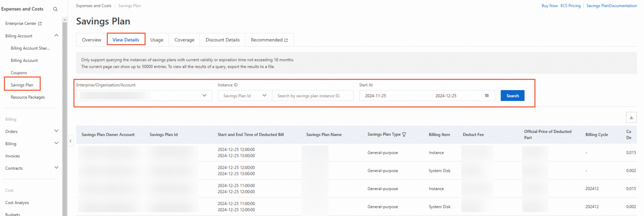Click the Savings Plan Owner Account column header
The height and width of the screenshot is (216, 644).
point(108,134)
